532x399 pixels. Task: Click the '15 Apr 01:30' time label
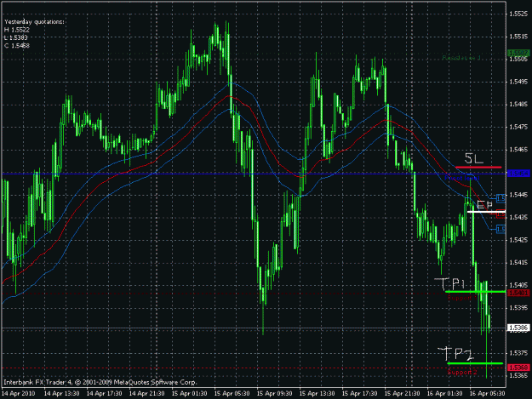tap(189, 394)
